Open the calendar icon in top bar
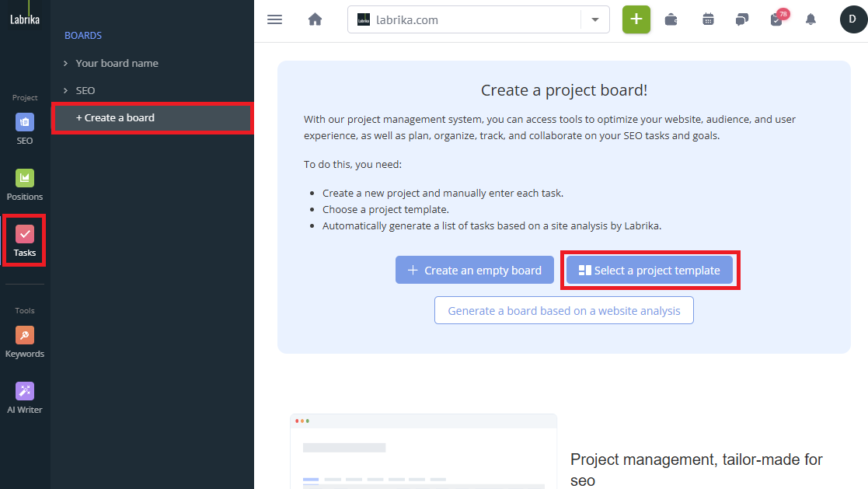This screenshot has width=868, height=489. [x=708, y=19]
